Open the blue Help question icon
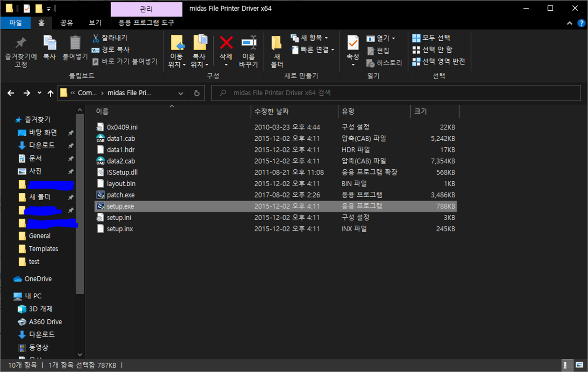The image size is (588, 372). point(581,23)
